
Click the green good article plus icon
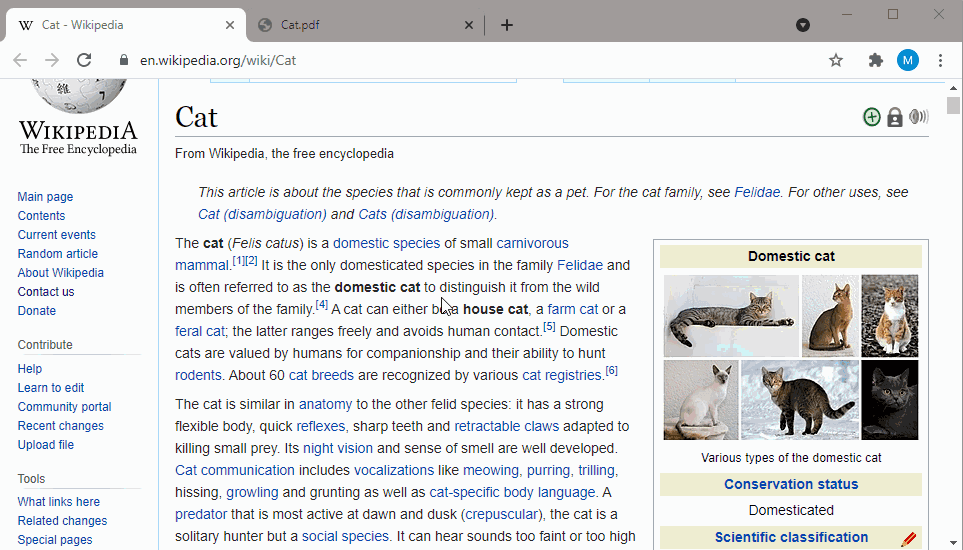point(871,117)
